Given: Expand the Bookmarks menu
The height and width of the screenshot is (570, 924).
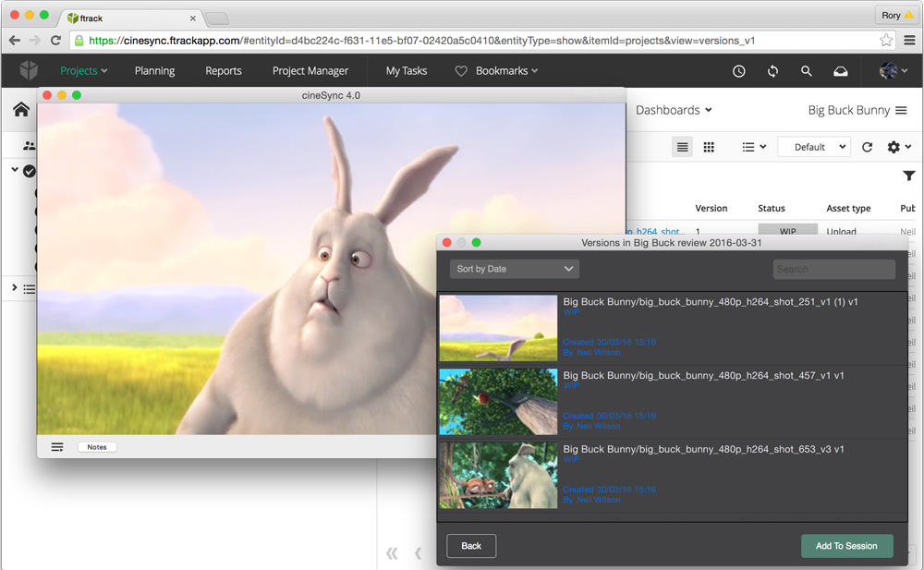Looking at the screenshot, I should (506, 71).
